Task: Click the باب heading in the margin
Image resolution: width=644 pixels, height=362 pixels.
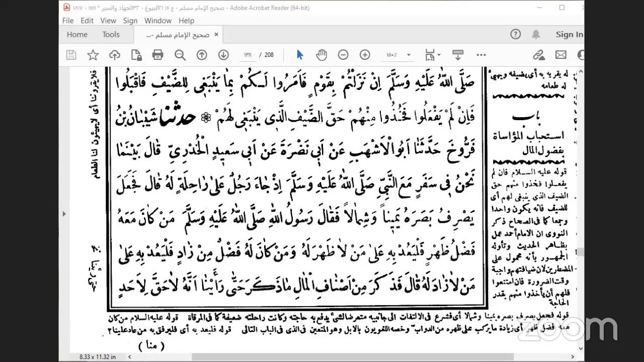Action: (526, 118)
